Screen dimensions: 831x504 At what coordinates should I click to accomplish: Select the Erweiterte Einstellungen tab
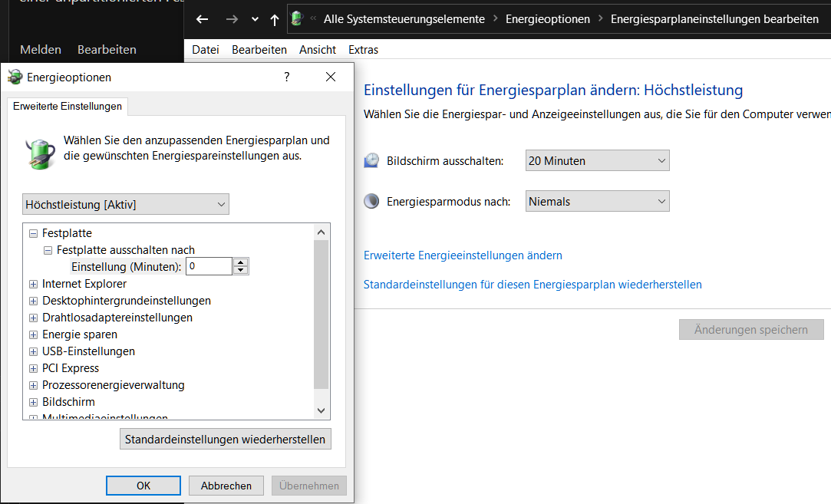tap(68, 106)
